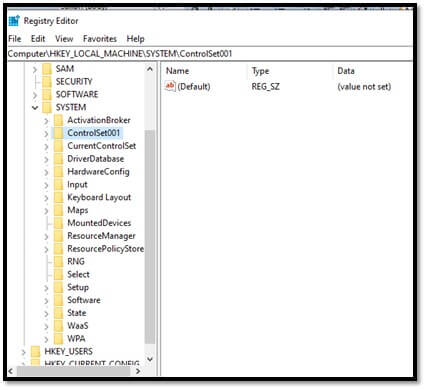Click the horizontal scrollbar left arrow
Image resolution: width=426 pixels, height=390 pixels.
pyautogui.click(x=11, y=371)
